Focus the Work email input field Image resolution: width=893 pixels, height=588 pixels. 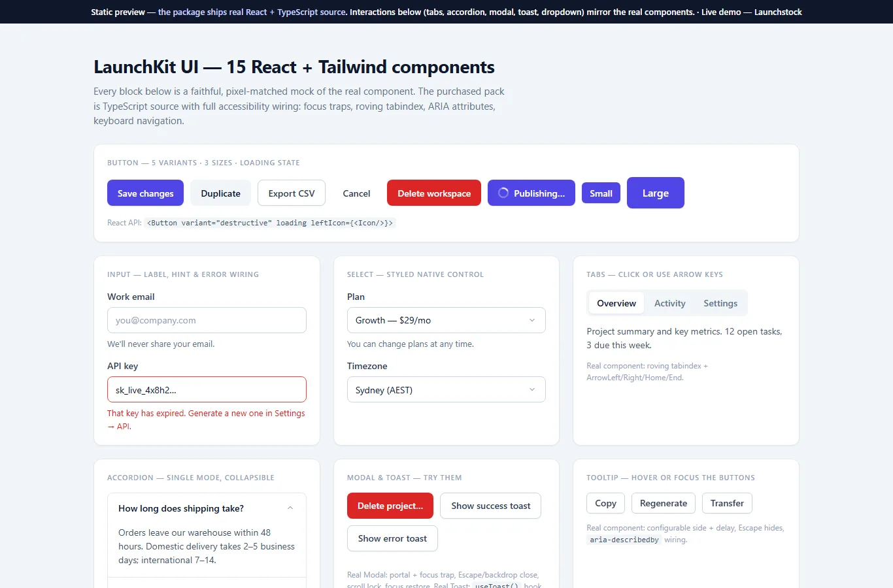point(207,320)
